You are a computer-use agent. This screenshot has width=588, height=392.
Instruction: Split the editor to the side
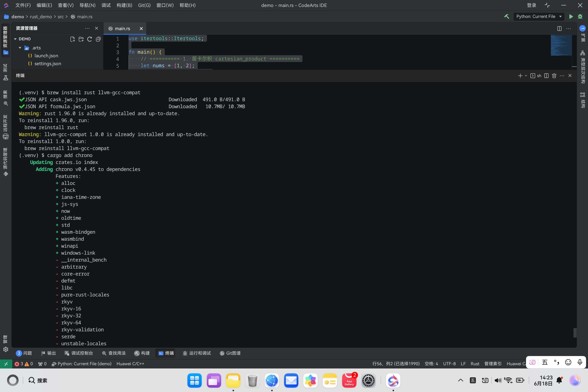tap(560, 28)
